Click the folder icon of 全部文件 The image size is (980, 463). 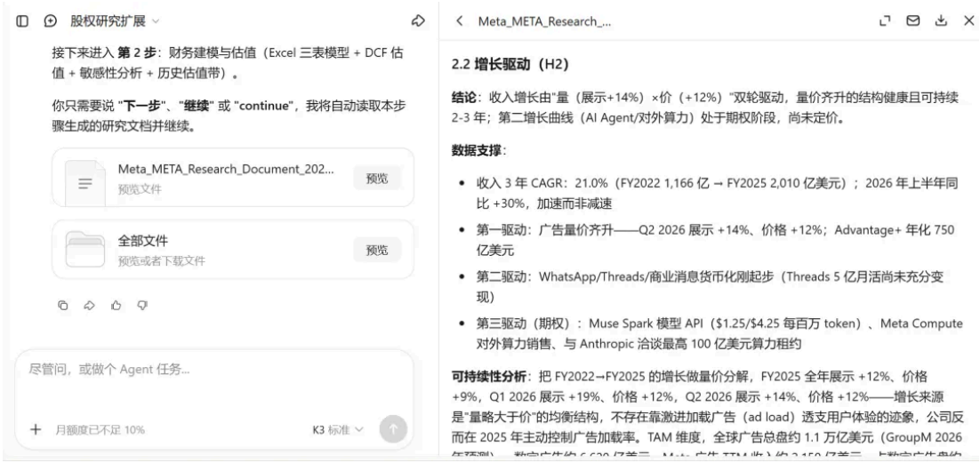tap(85, 249)
